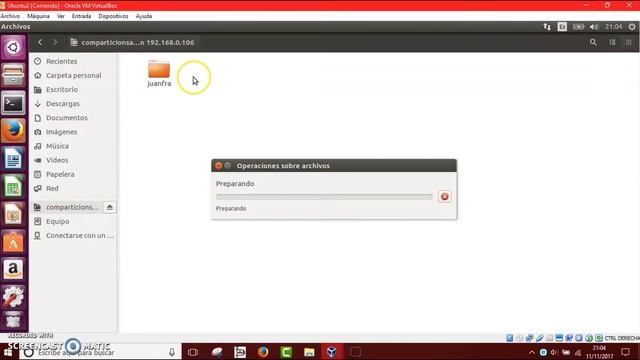Open the Files manager in the dock
The image size is (640, 360).
pyautogui.click(x=13, y=75)
